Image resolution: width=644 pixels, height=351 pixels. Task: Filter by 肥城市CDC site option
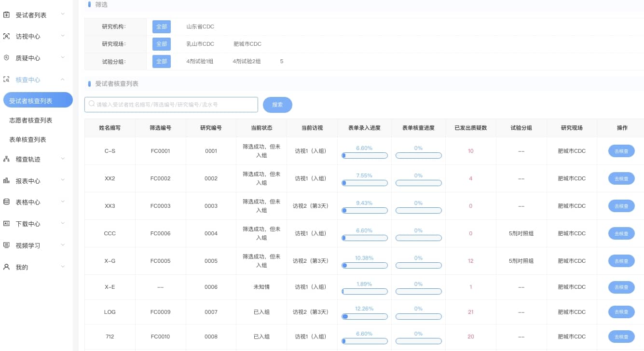click(x=247, y=44)
